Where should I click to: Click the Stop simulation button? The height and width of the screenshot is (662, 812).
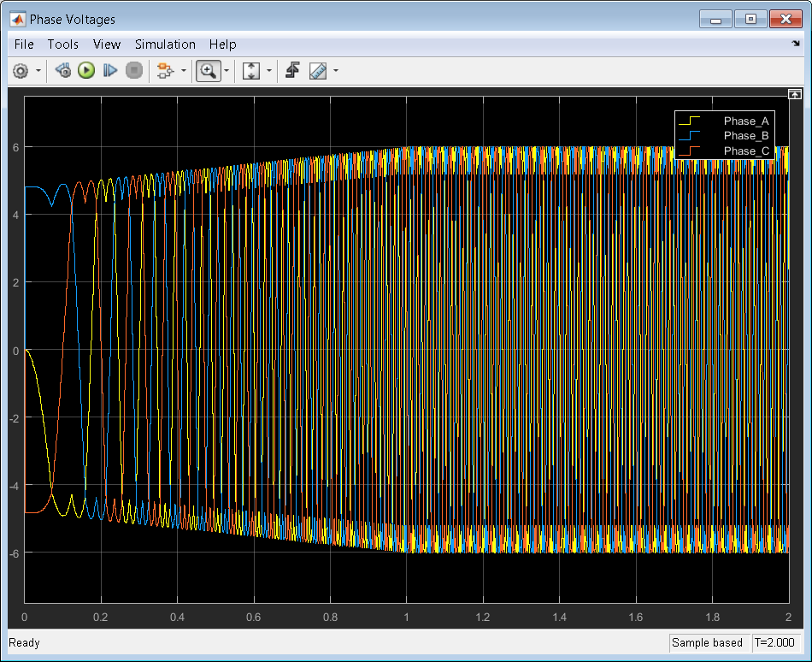pos(133,71)
